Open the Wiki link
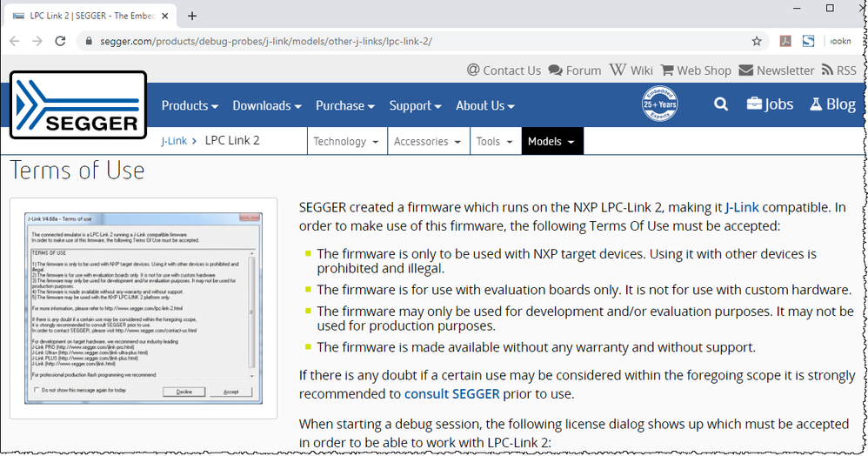This screenshot has height=456, width=868. (x=631, y=70)
